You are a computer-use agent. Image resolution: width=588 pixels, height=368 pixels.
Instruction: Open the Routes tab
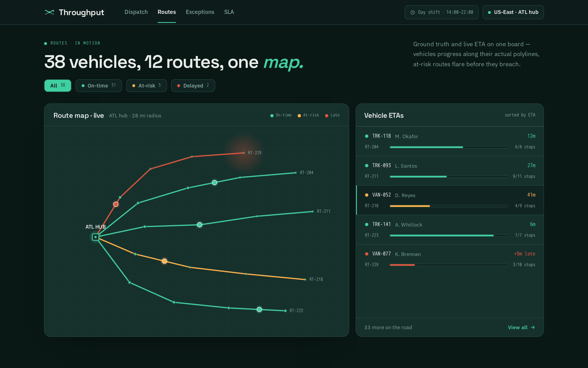[x=167, y=12]
